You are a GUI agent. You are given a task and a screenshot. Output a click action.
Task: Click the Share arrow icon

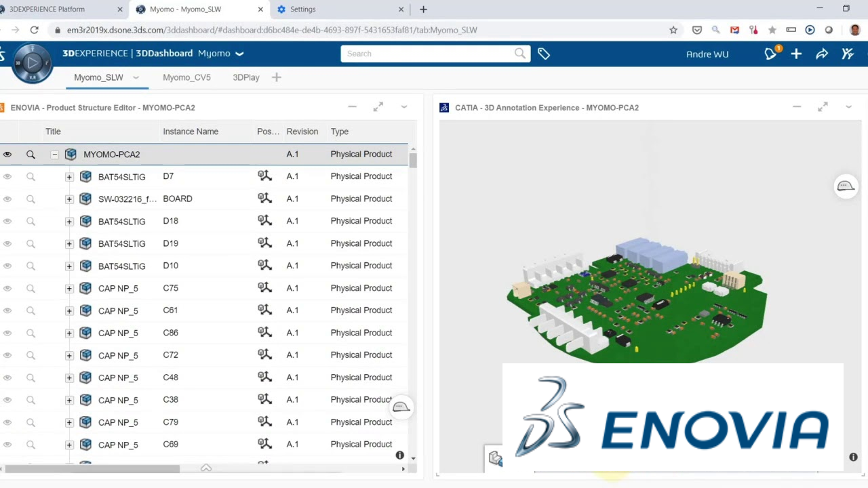pos(822,54)
